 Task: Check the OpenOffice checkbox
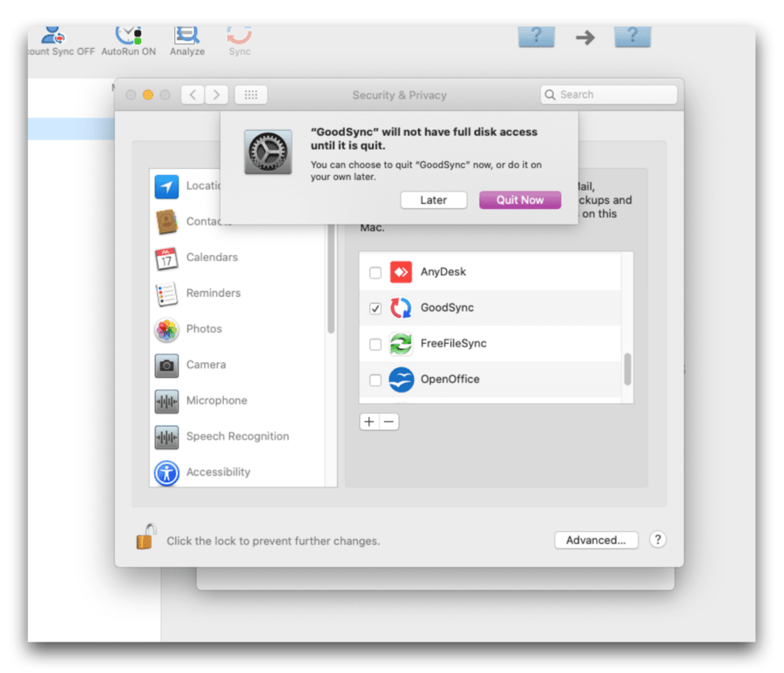(x=375, y=379)
